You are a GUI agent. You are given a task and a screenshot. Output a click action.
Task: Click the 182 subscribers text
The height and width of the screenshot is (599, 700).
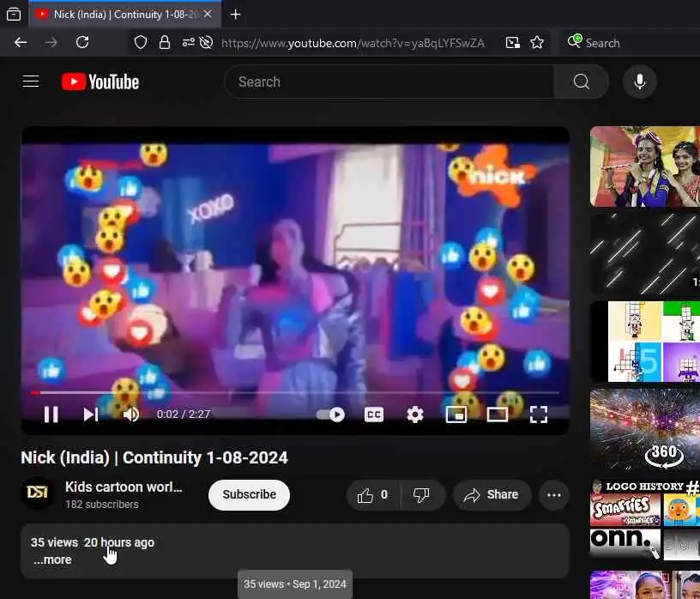(x=102, y=505)
